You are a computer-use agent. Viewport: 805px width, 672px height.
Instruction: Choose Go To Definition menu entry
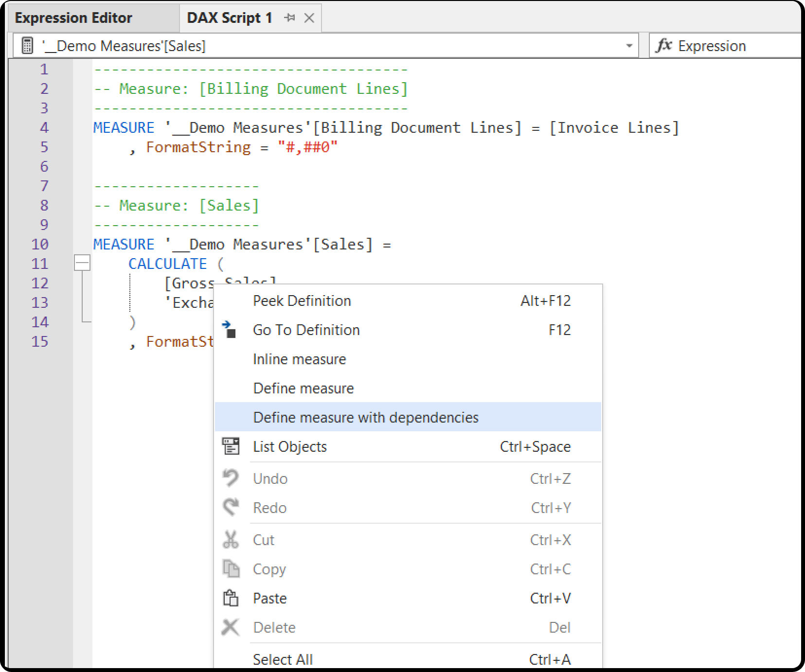pyautogui.click(x=408, y=330)
